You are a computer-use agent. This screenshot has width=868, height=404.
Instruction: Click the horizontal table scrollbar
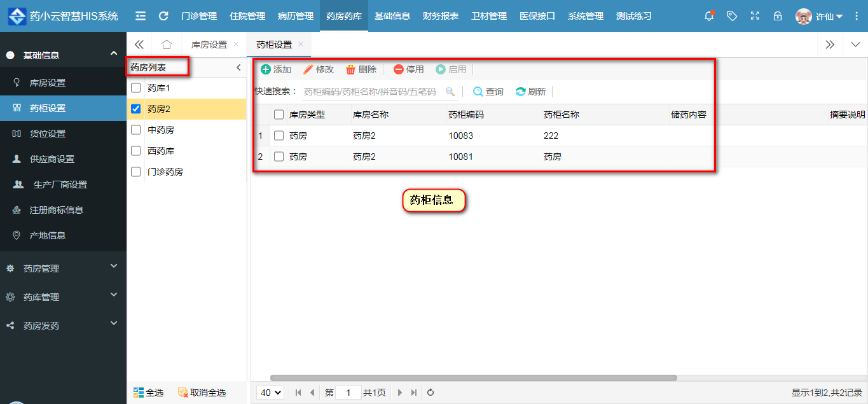pos(474,377)
